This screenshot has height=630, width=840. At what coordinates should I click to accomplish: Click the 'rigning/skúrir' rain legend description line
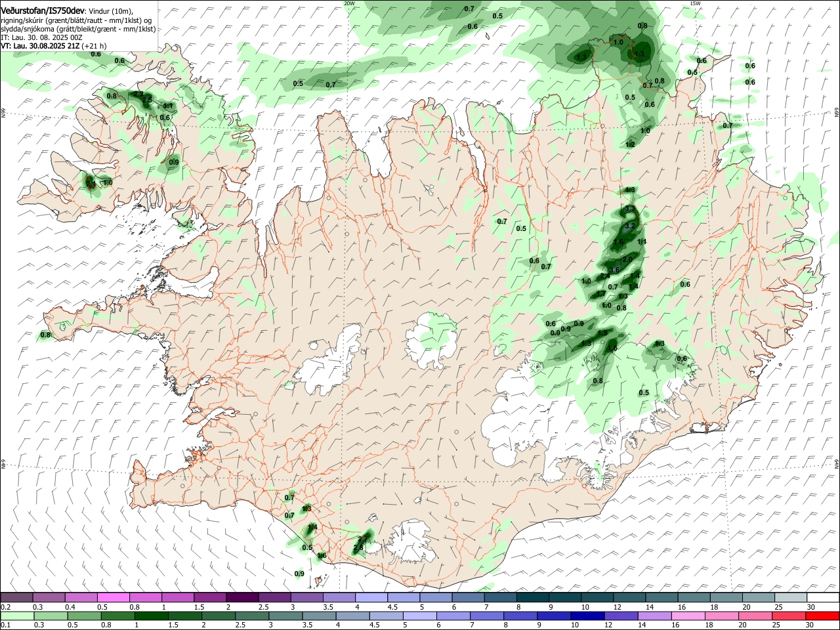(x=77, y=20)
